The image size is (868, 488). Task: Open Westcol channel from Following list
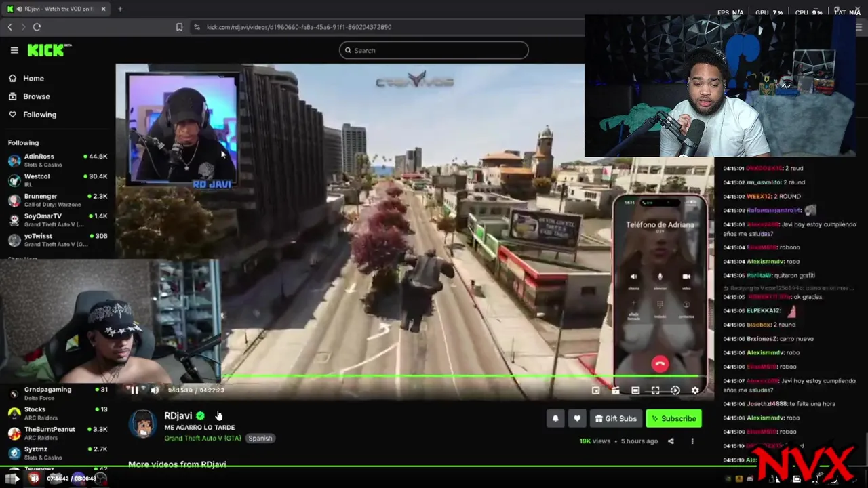tap(58, 180)
